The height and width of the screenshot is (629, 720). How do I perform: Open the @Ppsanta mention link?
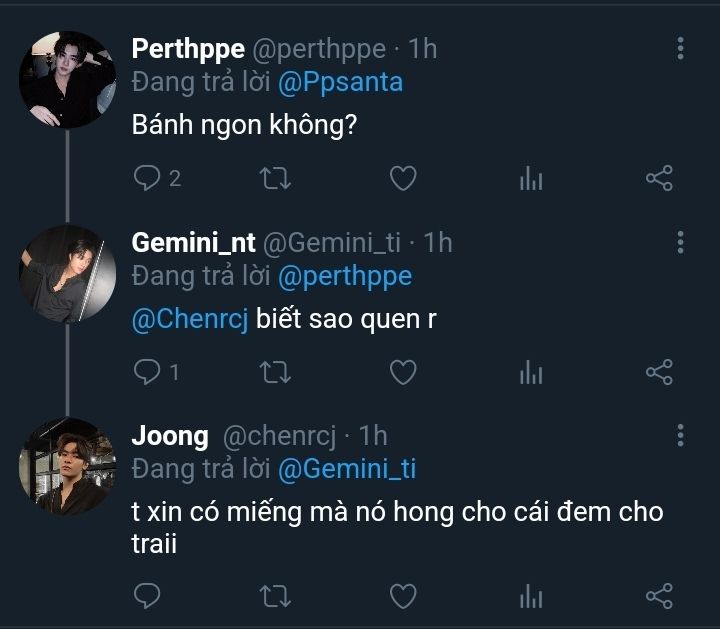[x=341, y=82]
